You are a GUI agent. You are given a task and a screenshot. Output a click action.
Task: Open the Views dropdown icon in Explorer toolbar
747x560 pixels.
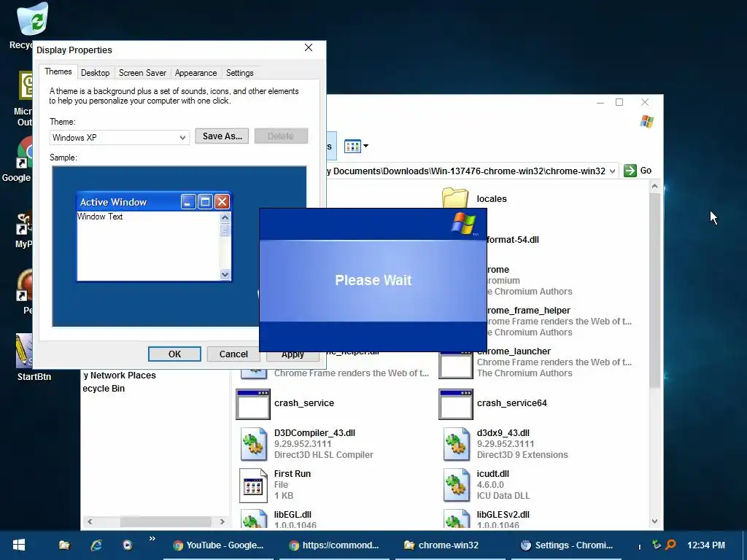(356, 146)
